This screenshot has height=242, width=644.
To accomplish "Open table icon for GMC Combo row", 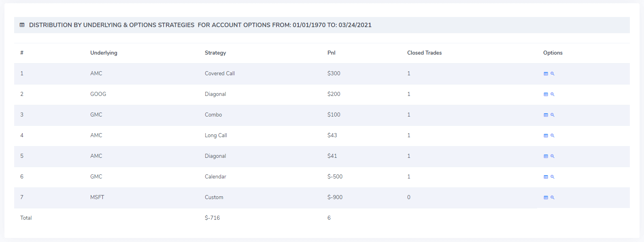I will coord(546,115).
